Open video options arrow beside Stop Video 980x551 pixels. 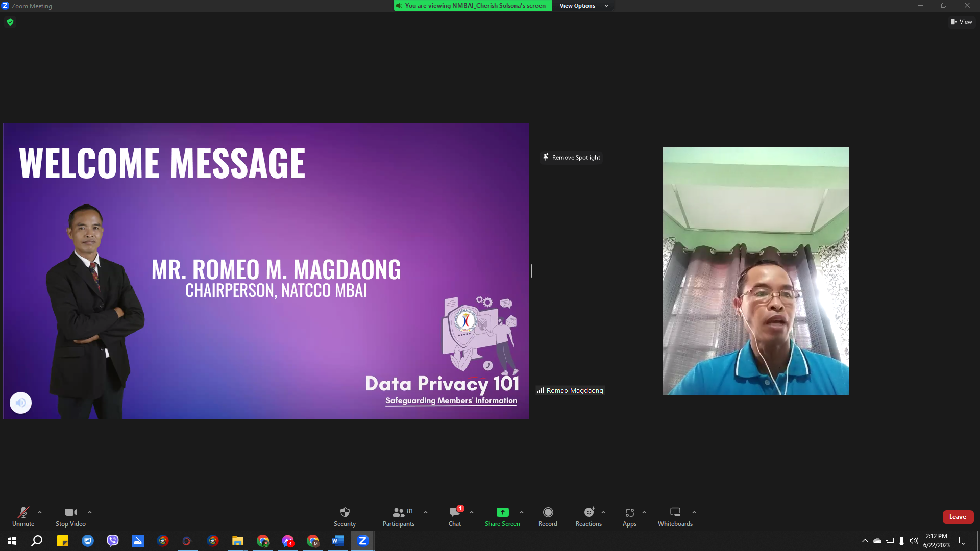click(90, 512)
